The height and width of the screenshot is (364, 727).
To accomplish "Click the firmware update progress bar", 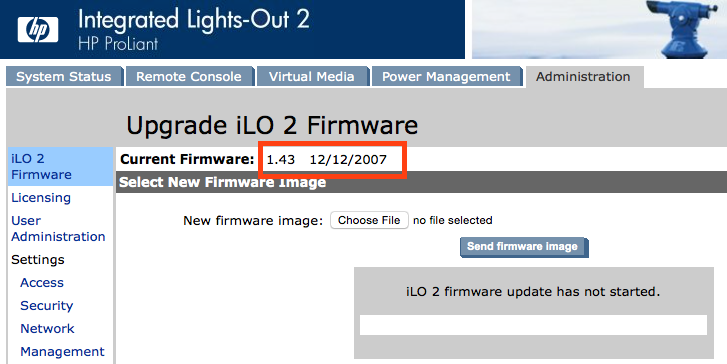I will tap(533, 325).
